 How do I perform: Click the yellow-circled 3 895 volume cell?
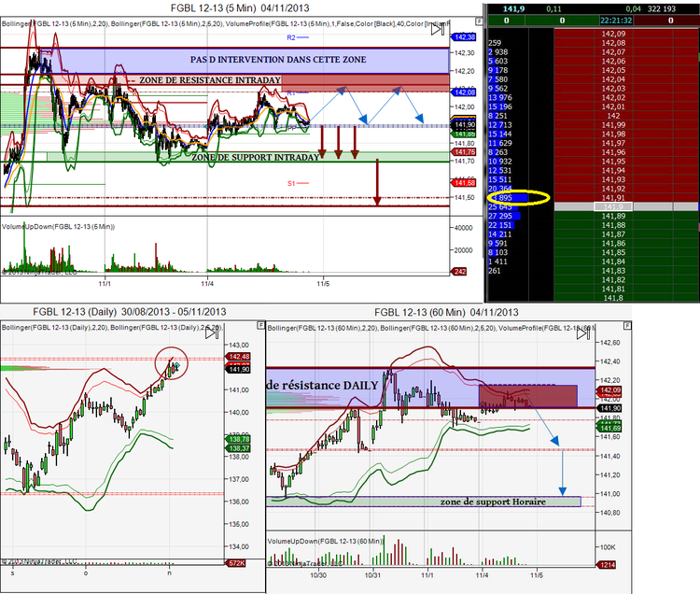click(x=508, y=197)
